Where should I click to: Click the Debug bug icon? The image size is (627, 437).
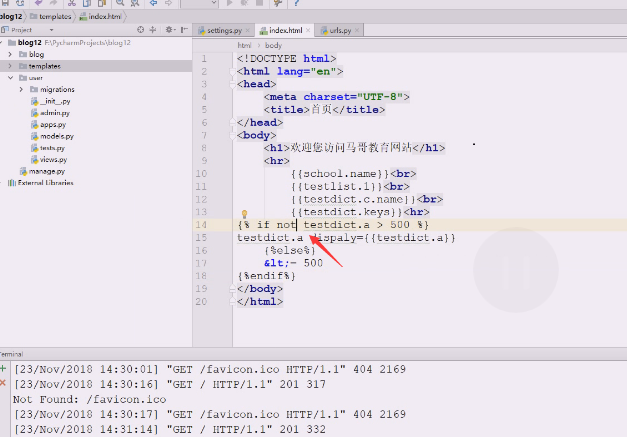(x=245, y=2)
